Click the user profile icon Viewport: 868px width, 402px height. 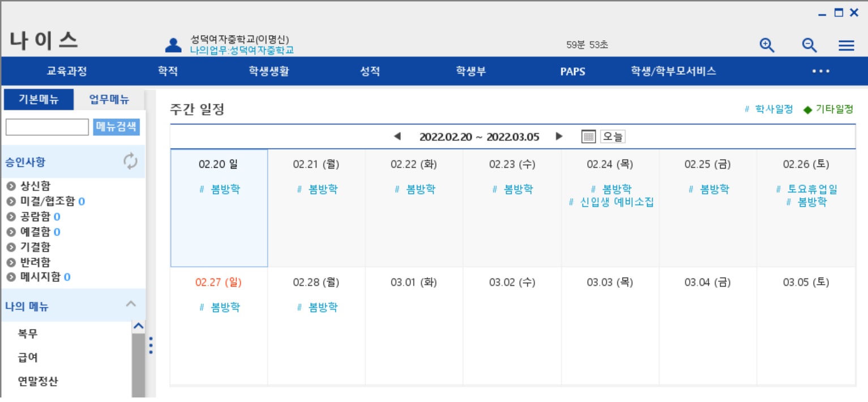(x=173, y=45)
